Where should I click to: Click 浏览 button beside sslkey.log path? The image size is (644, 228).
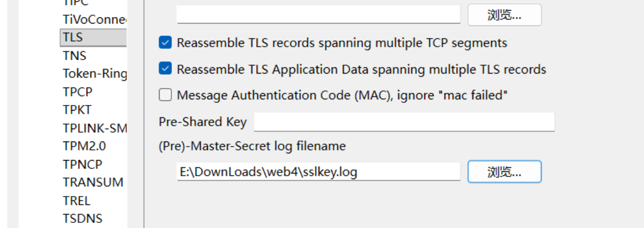504,172
